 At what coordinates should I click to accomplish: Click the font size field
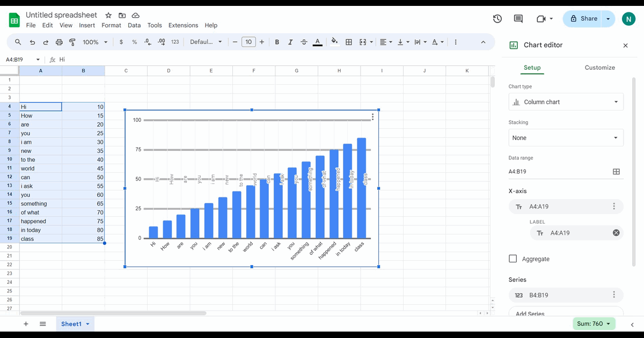click(248, 42)
